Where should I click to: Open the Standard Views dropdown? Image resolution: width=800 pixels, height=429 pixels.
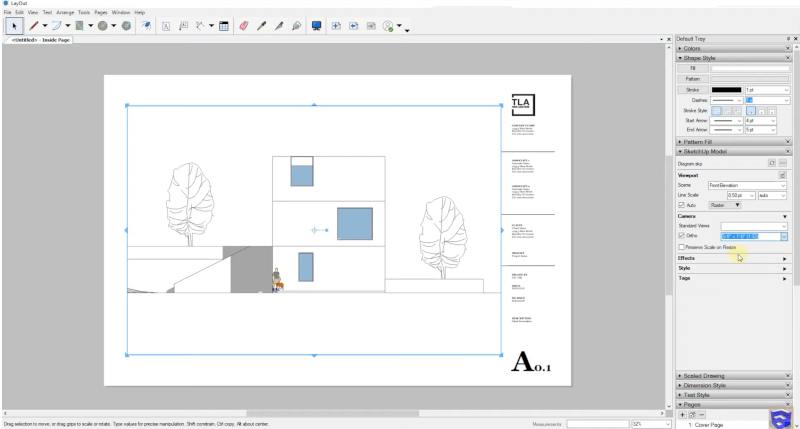click(x=754, y=226)
